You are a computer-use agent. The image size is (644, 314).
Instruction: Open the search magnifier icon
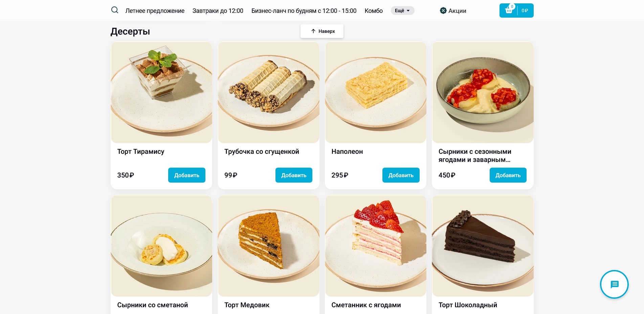(115, 10)
